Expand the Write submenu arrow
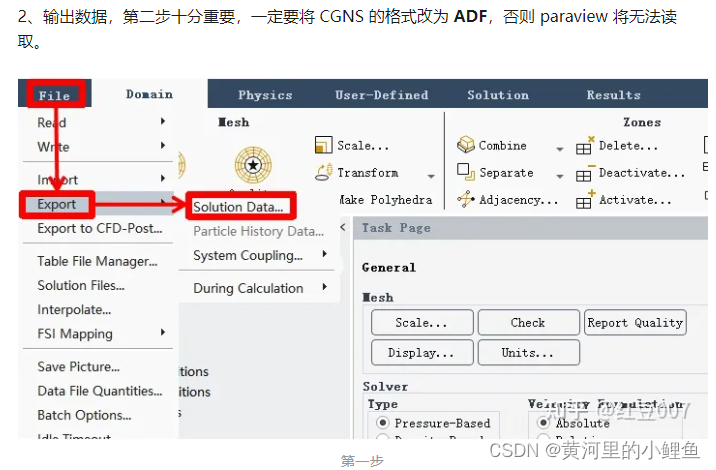The height and width of the screenshot is (470, 716). click(163, 146)
